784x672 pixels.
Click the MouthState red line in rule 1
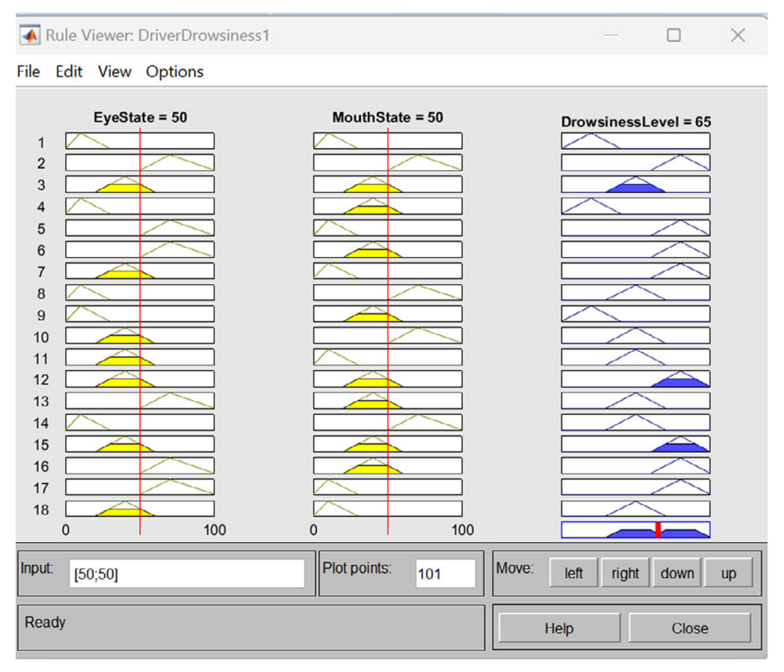click(x=388, y=141)
